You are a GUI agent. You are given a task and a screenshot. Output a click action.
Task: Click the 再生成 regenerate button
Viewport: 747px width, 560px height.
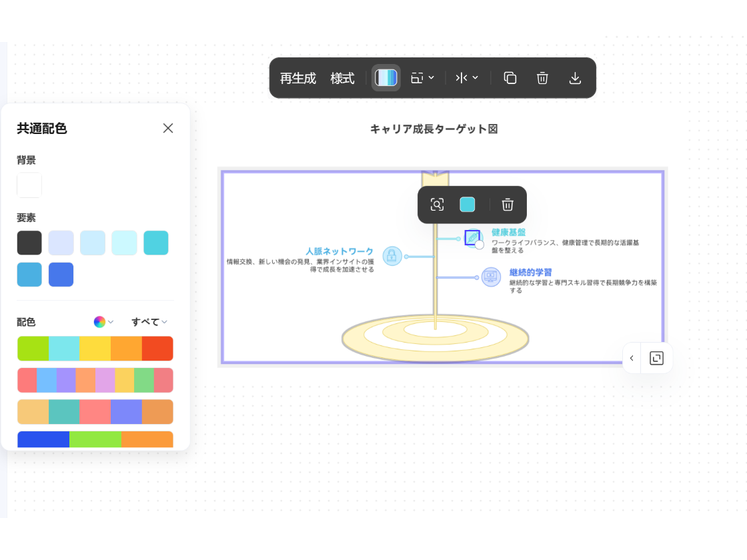point(297,78)
